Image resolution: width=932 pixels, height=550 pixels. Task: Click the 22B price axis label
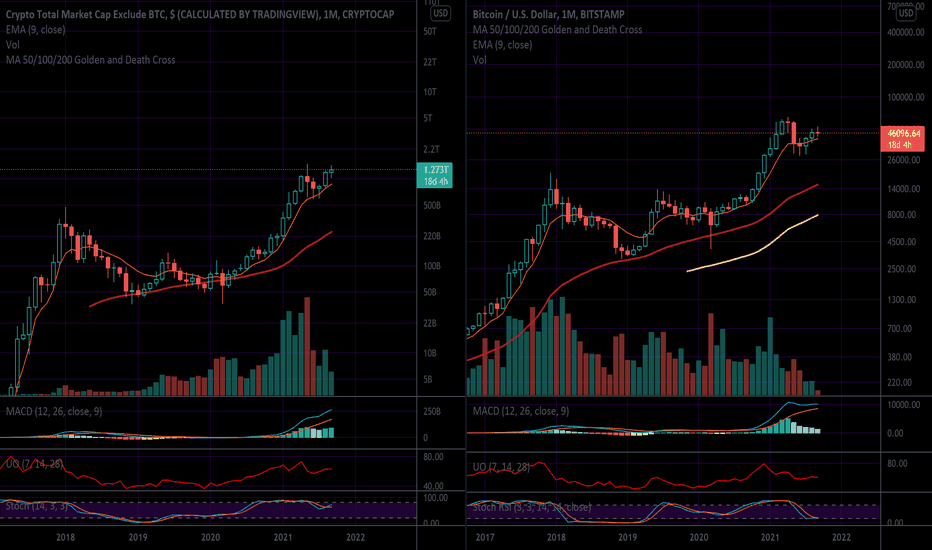430,323
